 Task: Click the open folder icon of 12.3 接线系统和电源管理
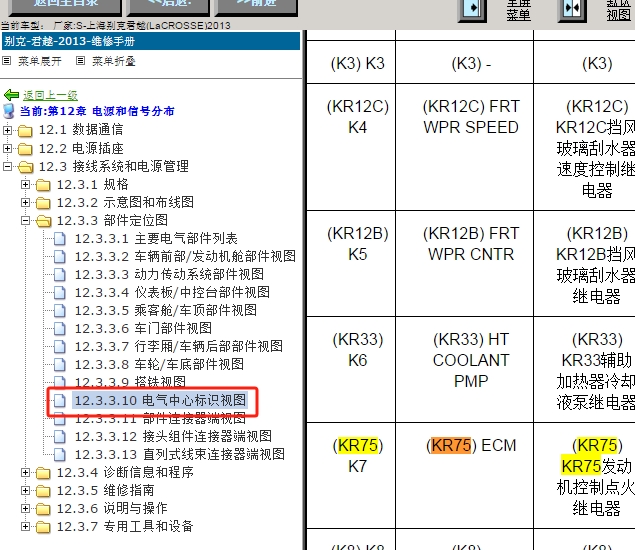(x=26, y=166)
